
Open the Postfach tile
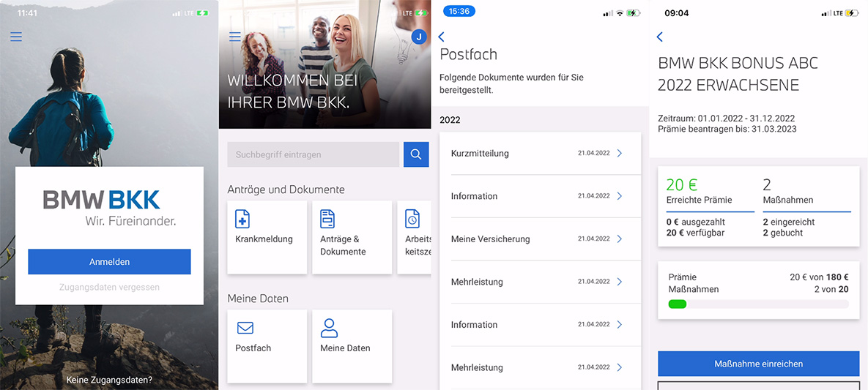[x=267, y=346]
